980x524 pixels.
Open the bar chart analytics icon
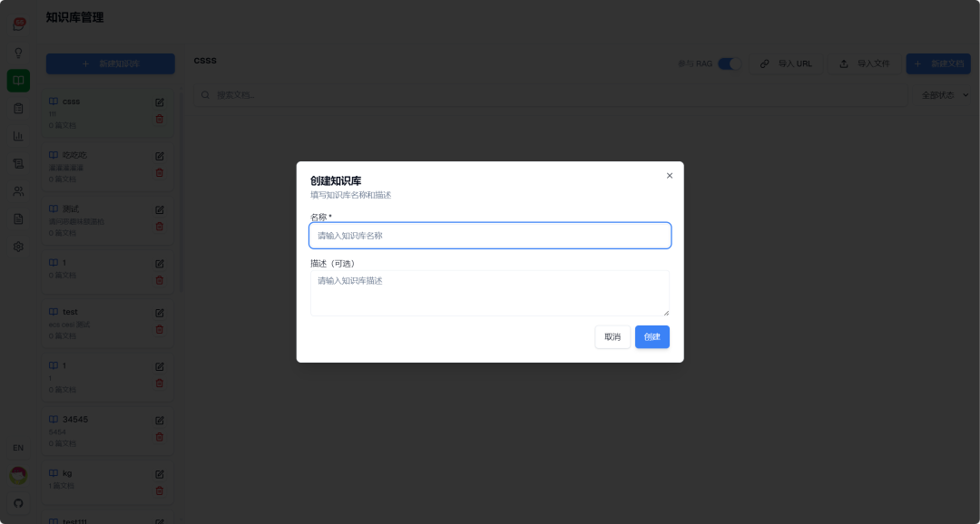[19, 135]
